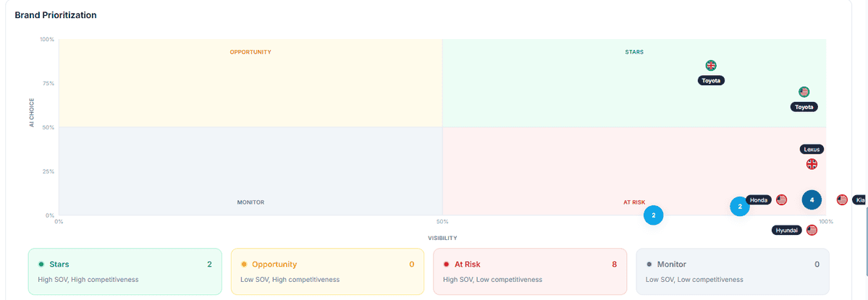Click "High SOV, Low competitiveness" subtitle
Viewport: 868px width, 300px height.
[493, 280]
